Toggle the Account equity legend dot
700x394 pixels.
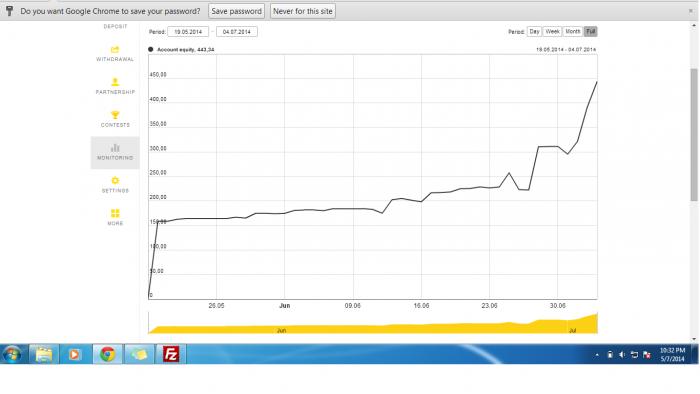pyautogui.click(x=151, y=50)
